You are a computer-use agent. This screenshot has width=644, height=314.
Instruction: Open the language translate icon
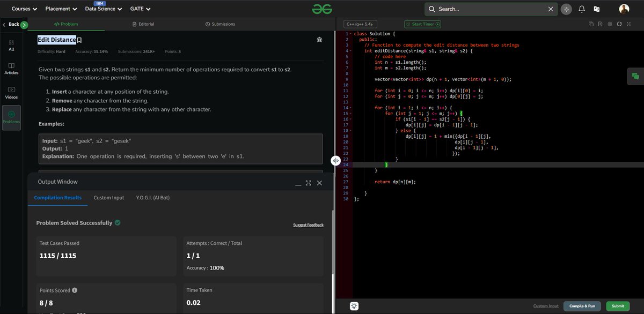597,9
